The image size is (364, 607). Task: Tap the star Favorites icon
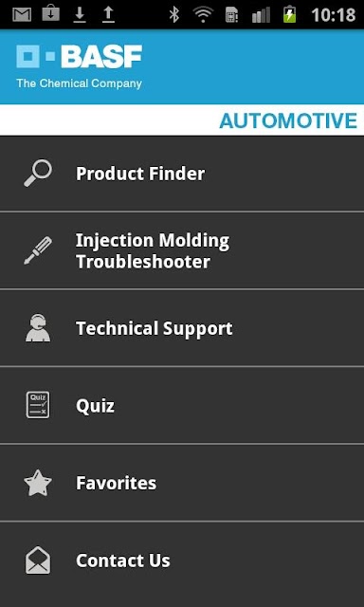pos(38,483)
